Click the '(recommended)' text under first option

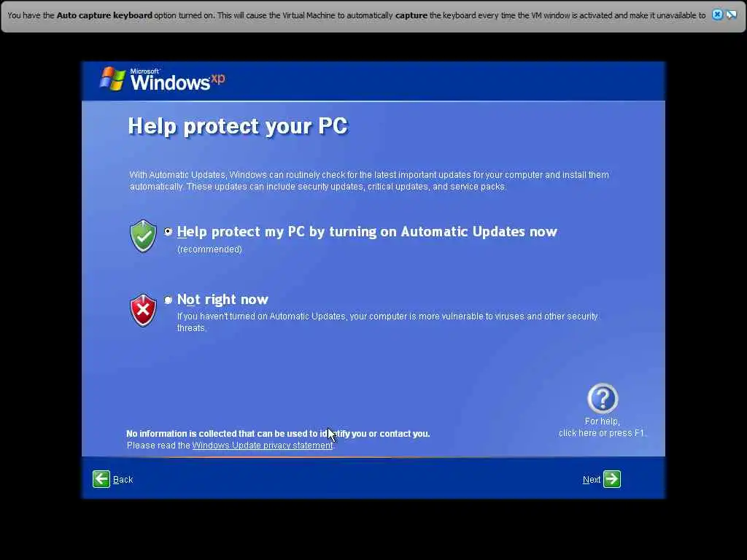[209, 249]
